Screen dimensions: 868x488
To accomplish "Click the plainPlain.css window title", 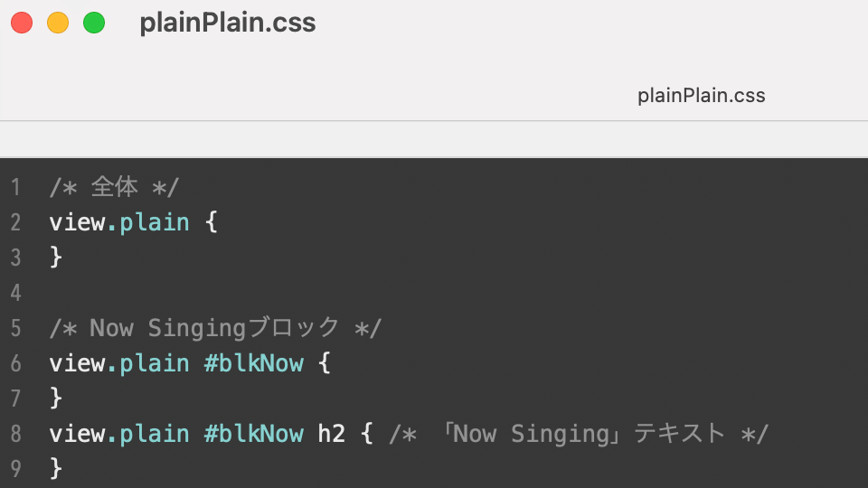I will point(228,23).
